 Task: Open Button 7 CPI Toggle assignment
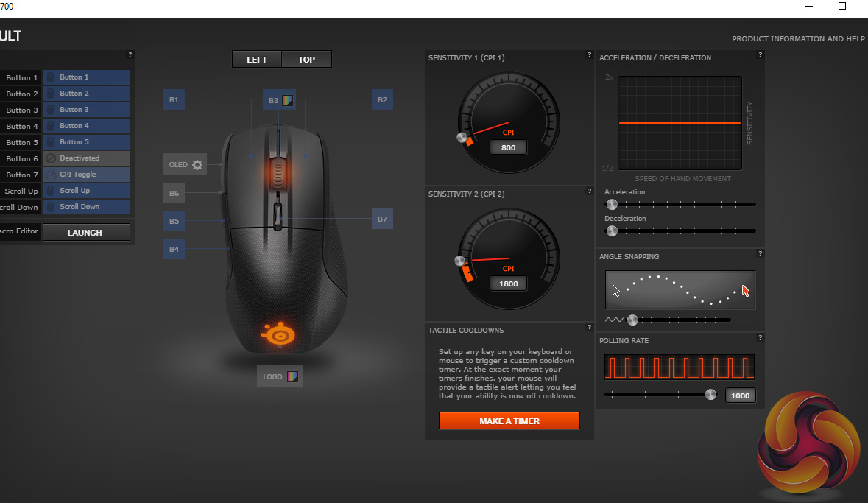86,175
